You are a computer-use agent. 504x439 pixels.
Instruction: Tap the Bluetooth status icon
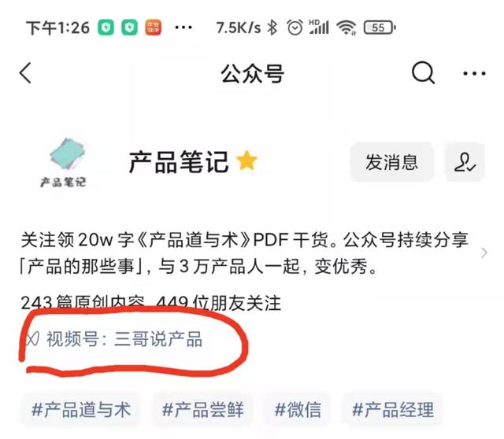pyautogui.click(x=272, y=28)
